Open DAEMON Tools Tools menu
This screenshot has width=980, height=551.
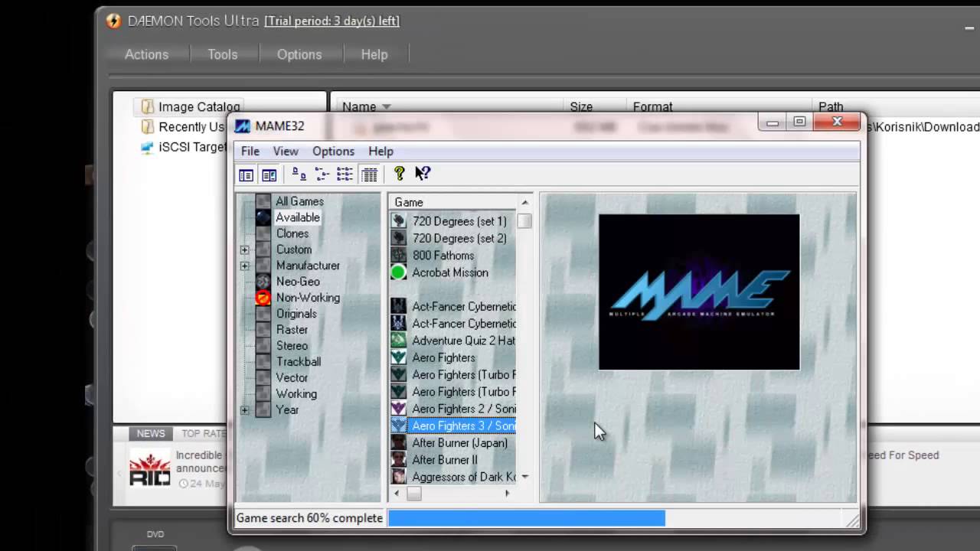[222, 54]
